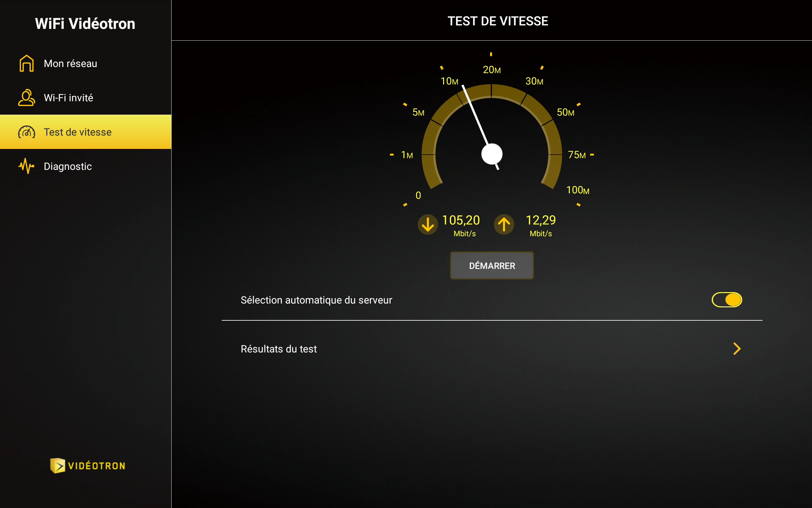Click the 105,20 download speed value
Screen dimensions: 812x508
point(461,220)
